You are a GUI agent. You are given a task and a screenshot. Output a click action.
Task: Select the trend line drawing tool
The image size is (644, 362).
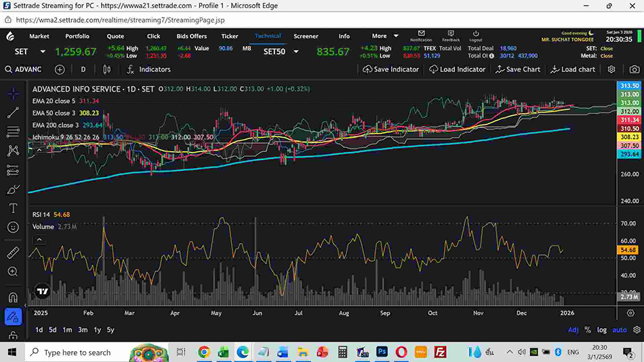tap(12, 113)
